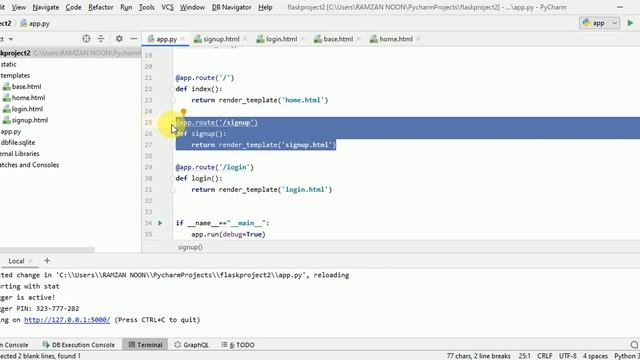The width and height of the screenshot is (640, 360).
Task: Open the View menu
Action: pyautogui.click(x=18, y=7)
